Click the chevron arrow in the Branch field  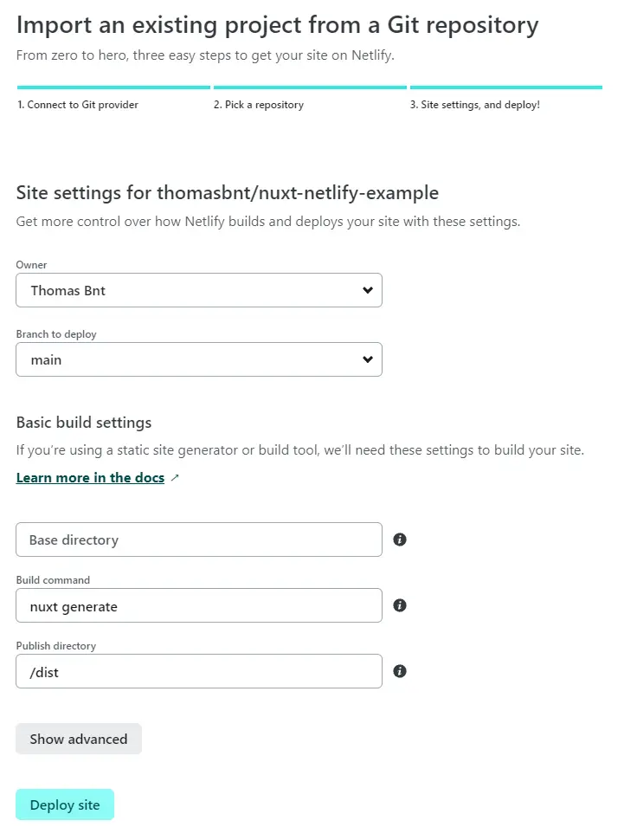[368, 359]
